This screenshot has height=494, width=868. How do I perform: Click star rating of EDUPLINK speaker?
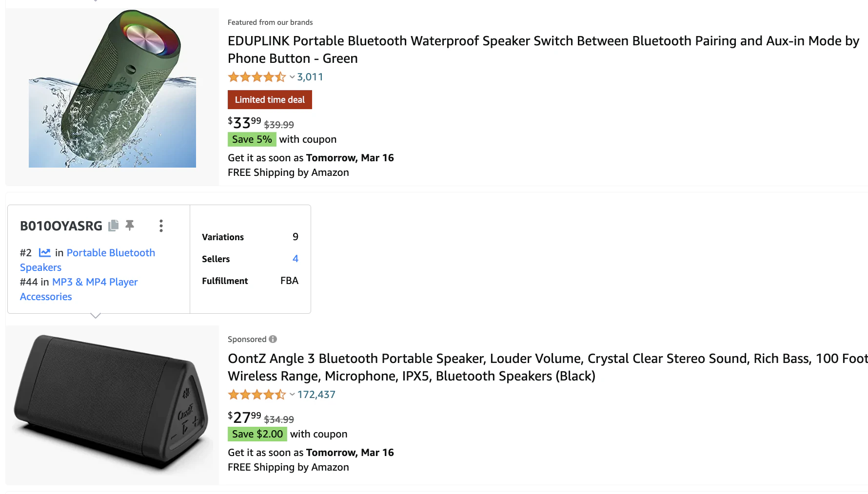[x=257, y=77]
